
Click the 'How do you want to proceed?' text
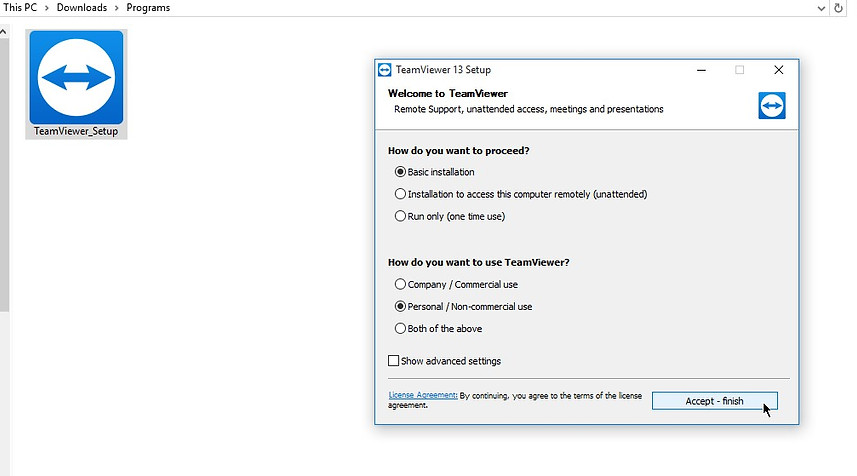tap(459, 151)
